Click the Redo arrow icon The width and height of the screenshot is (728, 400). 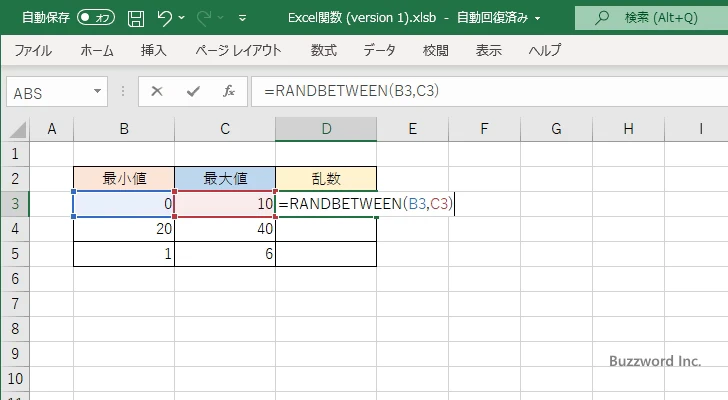(x=204, y=18)
